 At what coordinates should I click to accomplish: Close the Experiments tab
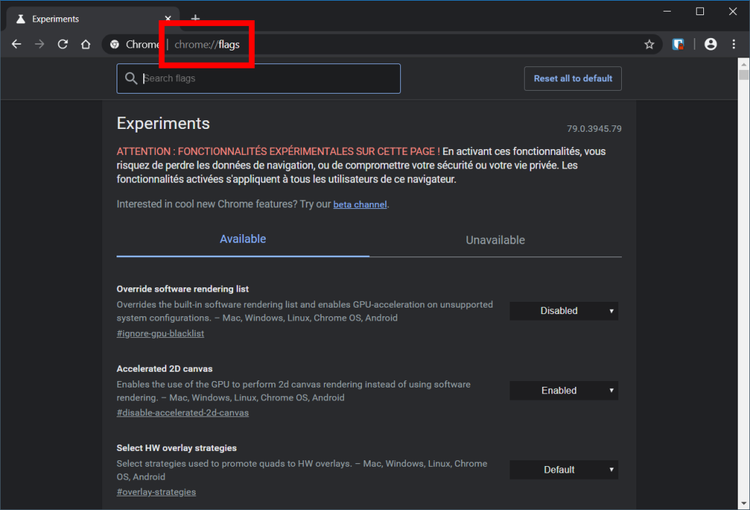[166, 19]
